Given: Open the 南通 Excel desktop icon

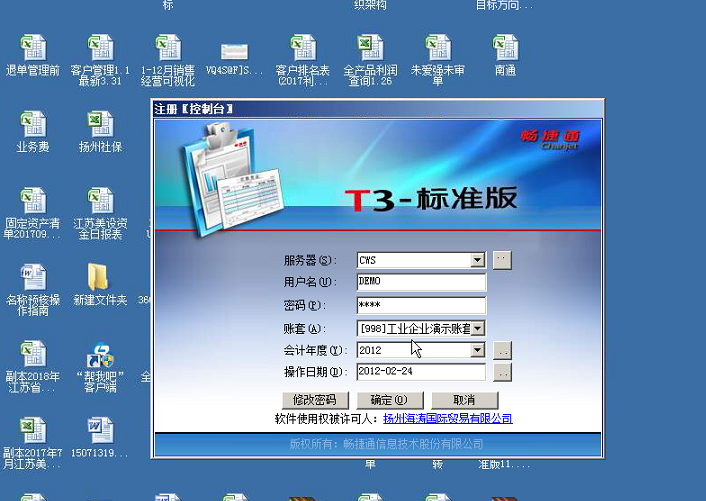Looking at the screenshot, I should click(x=505, y=48).
